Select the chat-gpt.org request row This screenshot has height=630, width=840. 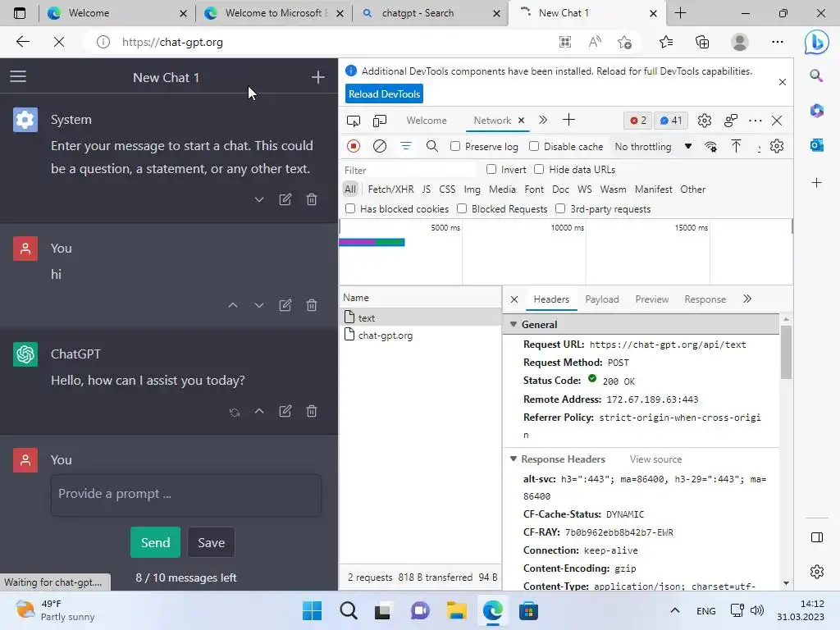point(421,336)
